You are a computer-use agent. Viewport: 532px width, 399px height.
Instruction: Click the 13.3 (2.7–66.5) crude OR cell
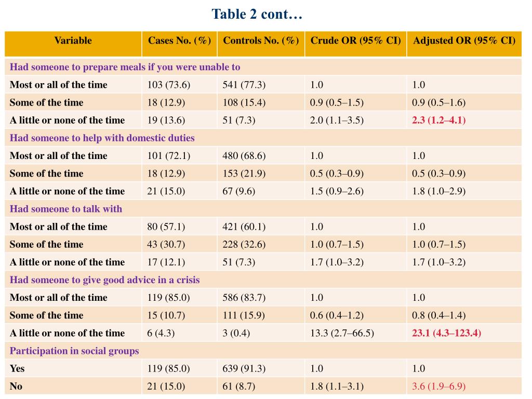[342, 333]
